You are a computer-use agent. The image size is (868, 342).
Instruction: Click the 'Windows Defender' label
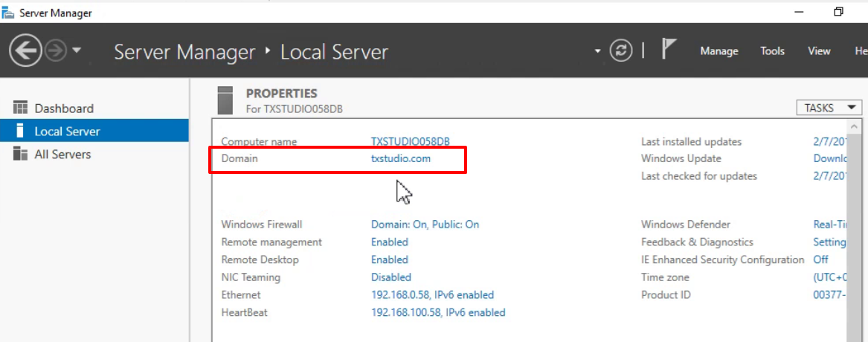click(686, 225)
